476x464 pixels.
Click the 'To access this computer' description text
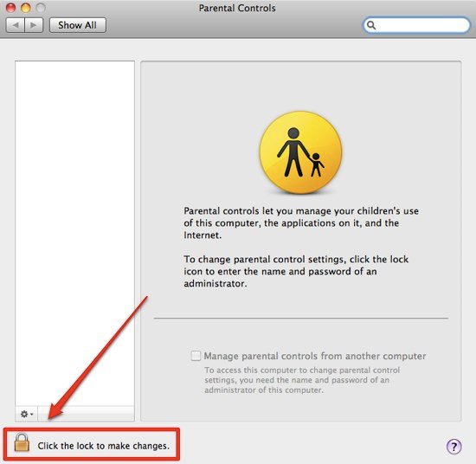click(302, 380)
